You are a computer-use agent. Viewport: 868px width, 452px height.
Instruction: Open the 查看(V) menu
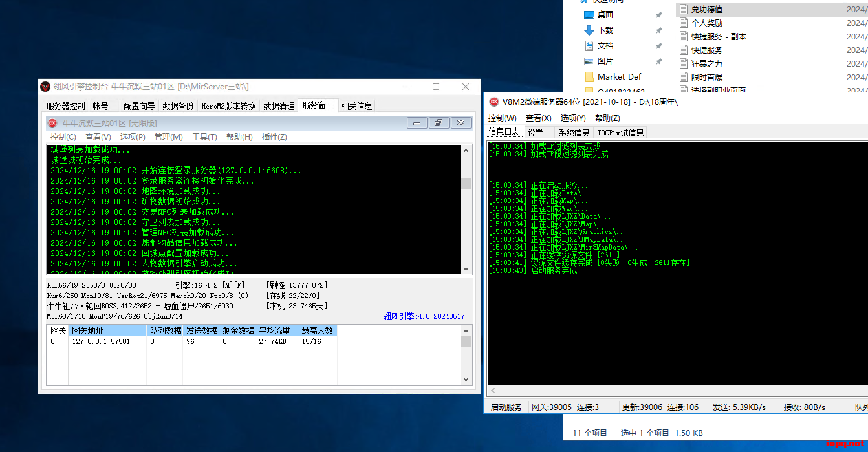point(98,137)
